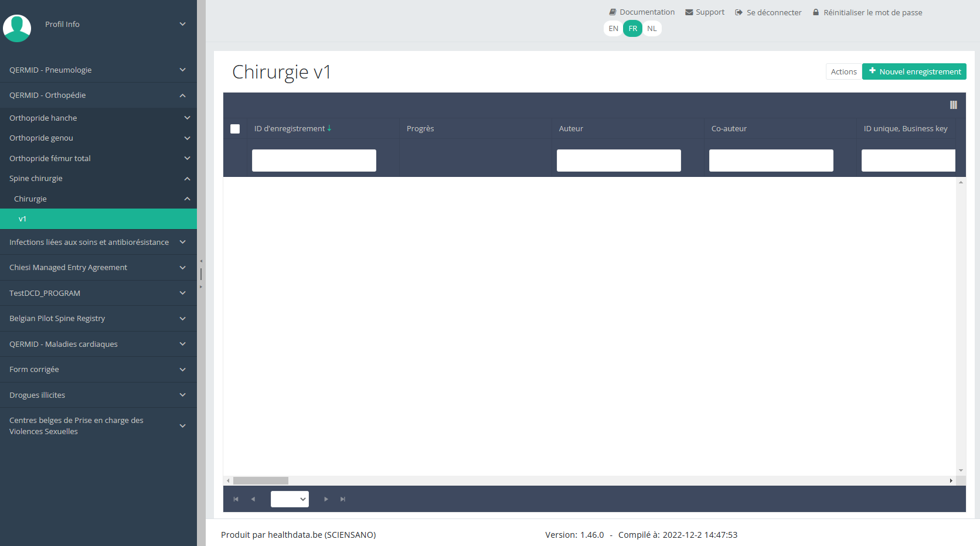Click the horizontal scrollbar thumb

tap(261, 480)
